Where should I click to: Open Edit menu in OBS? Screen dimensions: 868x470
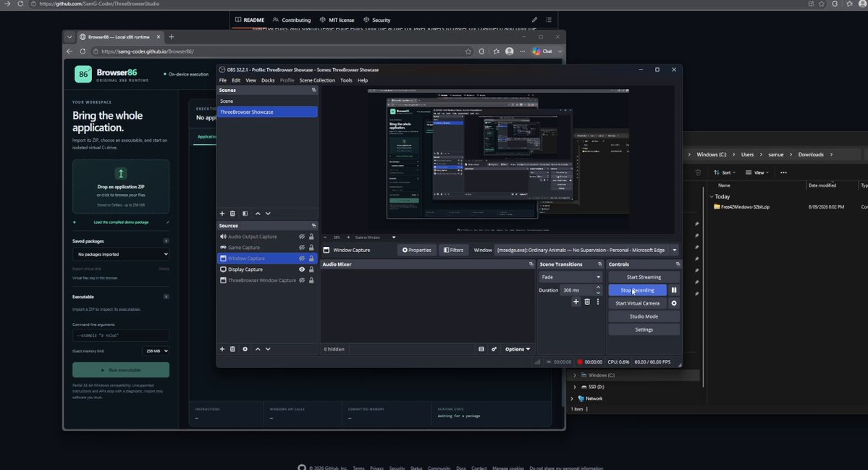[236, 80]
